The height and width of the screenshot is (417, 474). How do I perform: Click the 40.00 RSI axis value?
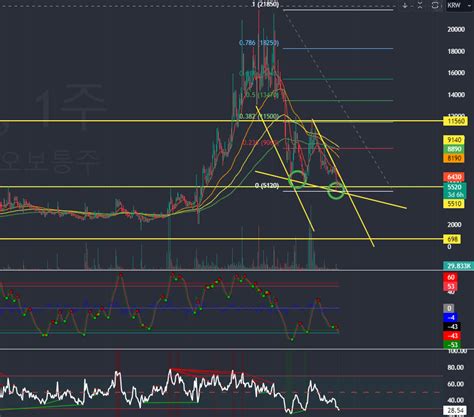(455, 400)
